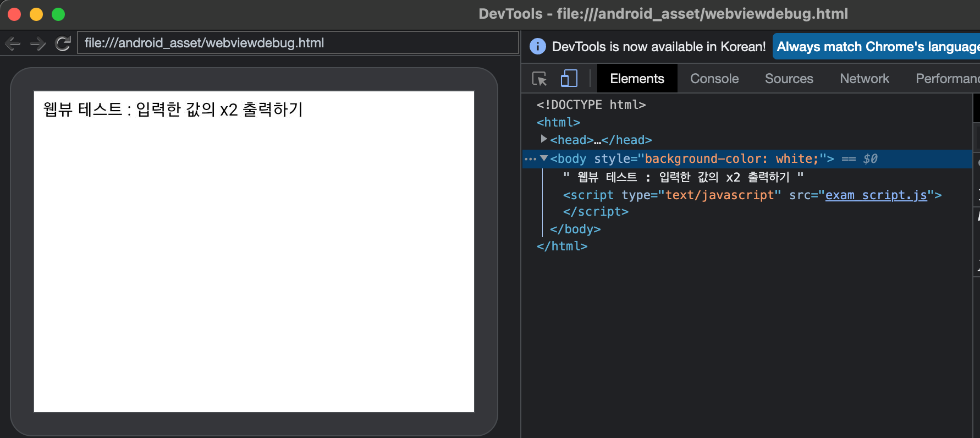Toggle device toolbar mode
The width and height of the screenshot is (980, 438).
pyautogui.click(x=569, y=78)
